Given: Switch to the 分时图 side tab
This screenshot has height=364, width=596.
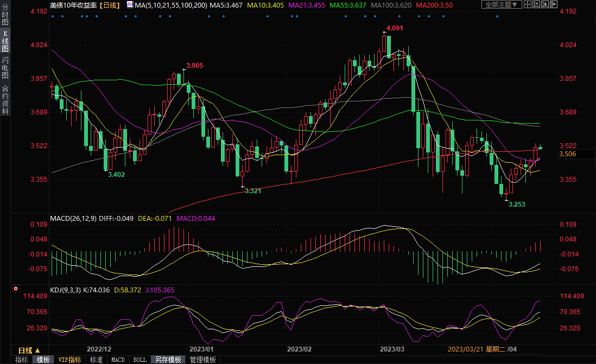Looking at the screenshot, I should click(x=5, y=17).
